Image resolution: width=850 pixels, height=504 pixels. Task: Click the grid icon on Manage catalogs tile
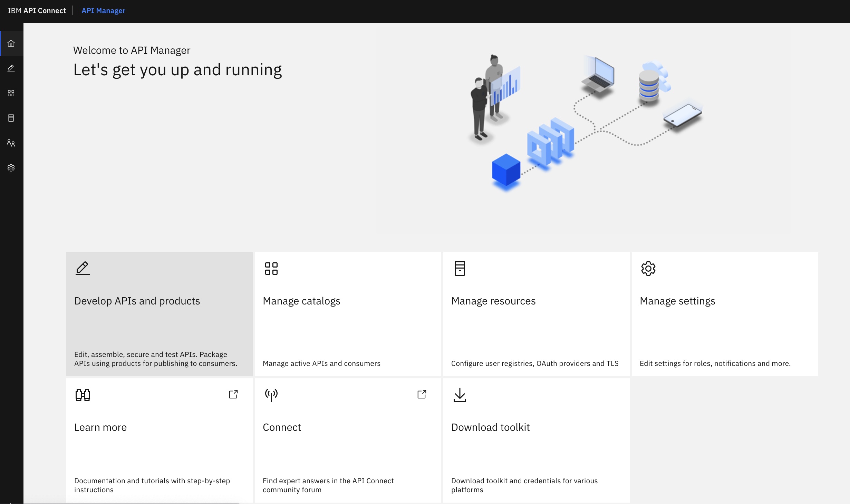pos(271,269)
